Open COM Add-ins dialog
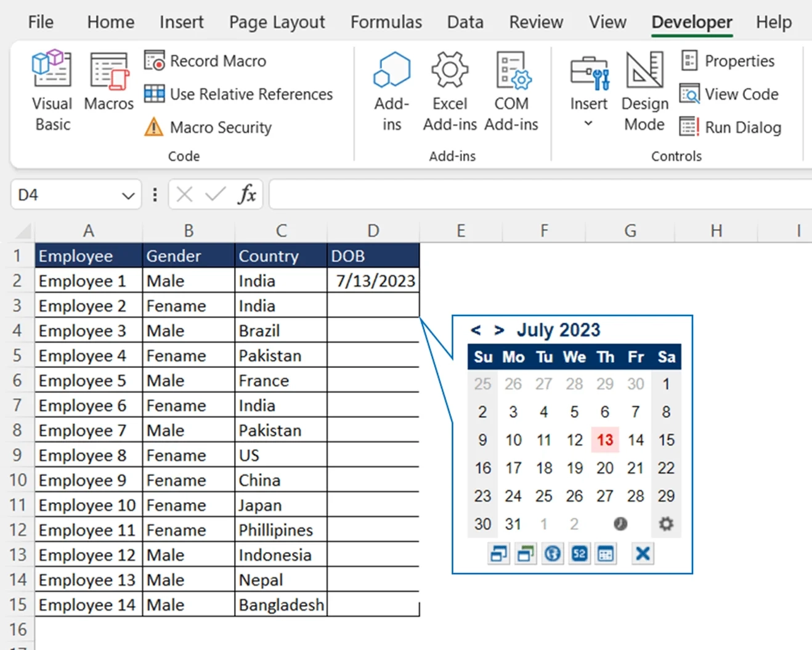 point(511,91)
